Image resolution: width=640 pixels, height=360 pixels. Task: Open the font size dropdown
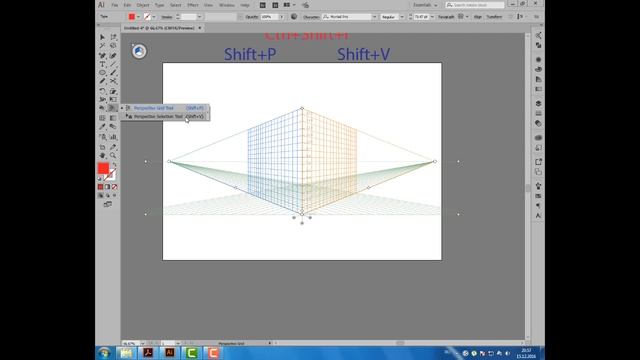432,17
